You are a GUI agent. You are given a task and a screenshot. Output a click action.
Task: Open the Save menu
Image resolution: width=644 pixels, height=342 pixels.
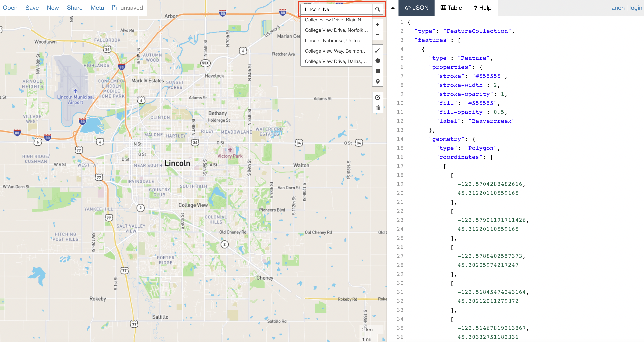[32, 8]
